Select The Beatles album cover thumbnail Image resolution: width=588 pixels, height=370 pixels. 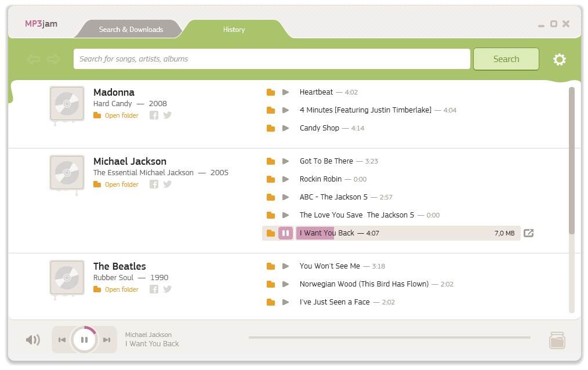point(67,278)
